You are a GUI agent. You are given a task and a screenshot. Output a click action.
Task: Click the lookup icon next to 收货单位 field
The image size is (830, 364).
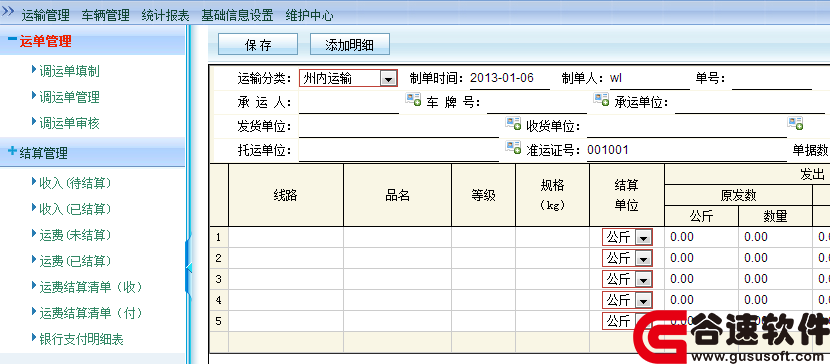pyautogui.click(x=795, y=123)
